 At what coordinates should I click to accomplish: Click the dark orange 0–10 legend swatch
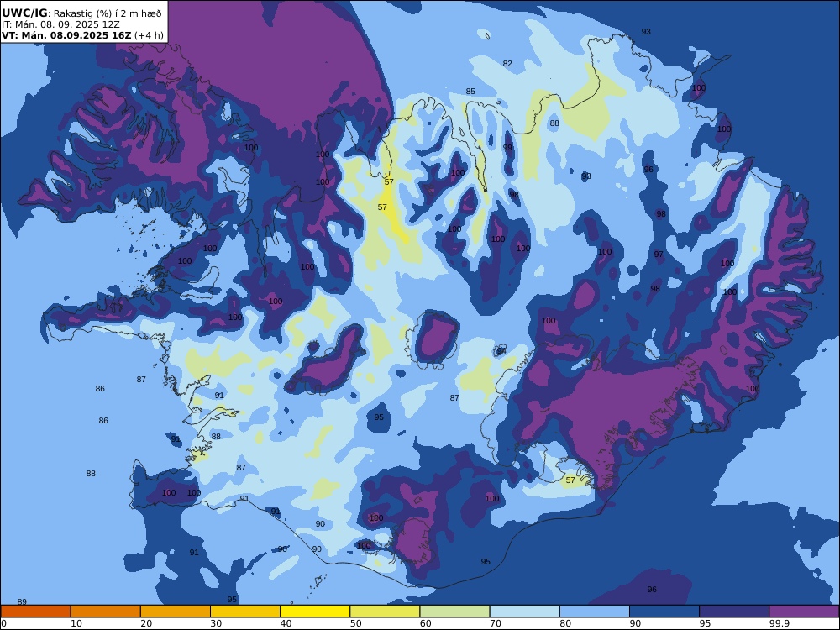pyautogui.click(x=35, y=612)
